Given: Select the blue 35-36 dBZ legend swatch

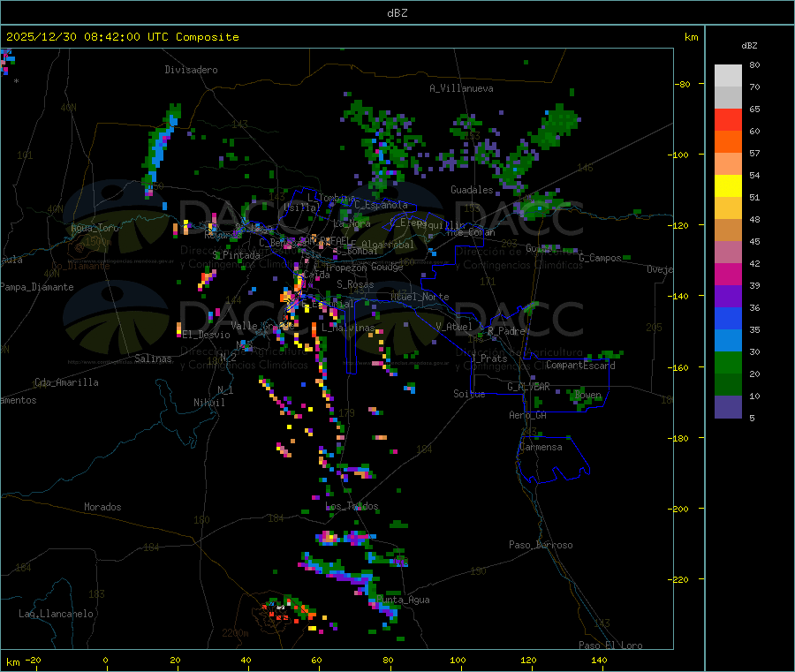Looking at the screenshot, I should pyautogui.click(x=728, y=318).
